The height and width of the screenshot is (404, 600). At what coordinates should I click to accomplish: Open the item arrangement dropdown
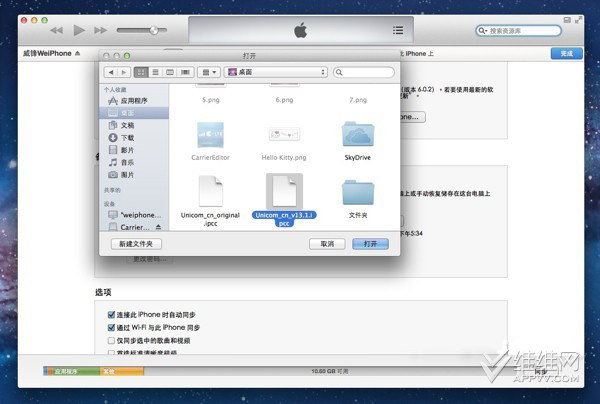pos(209,72)
